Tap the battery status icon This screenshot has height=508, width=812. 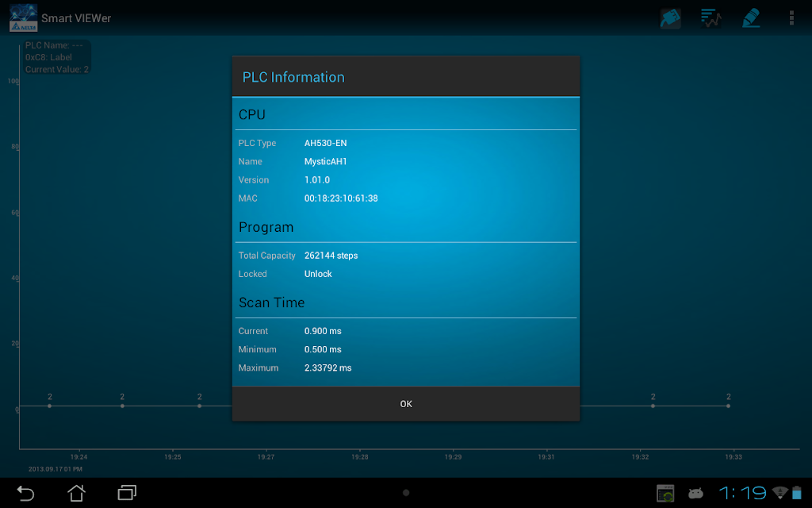[797, 492]
